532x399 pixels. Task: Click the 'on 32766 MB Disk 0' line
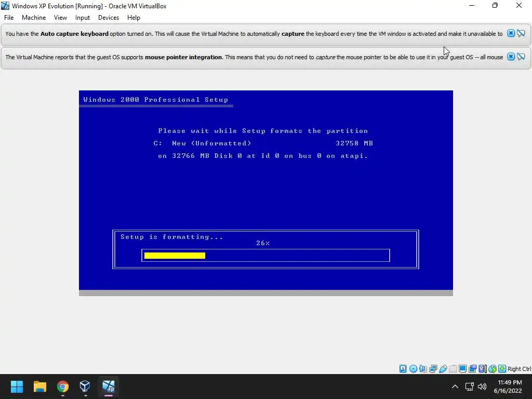[x=263, y=156]
